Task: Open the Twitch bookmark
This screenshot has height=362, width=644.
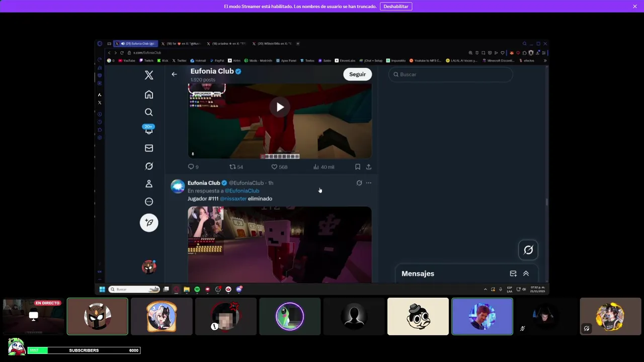Action: pyautogui.click(x=147, y=61)
